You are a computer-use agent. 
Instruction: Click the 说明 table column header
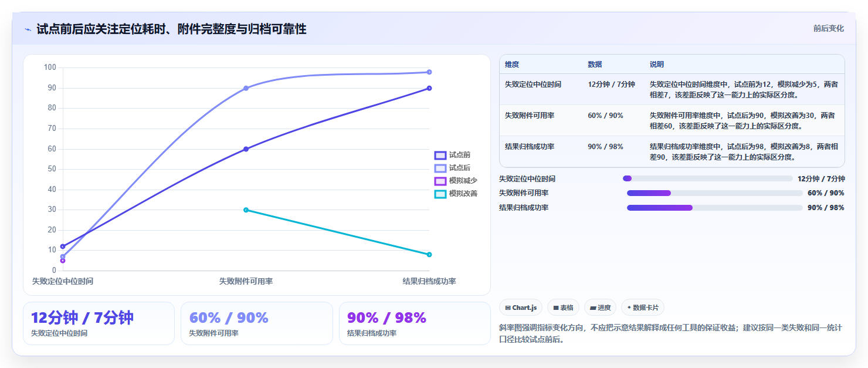(657, 65)
